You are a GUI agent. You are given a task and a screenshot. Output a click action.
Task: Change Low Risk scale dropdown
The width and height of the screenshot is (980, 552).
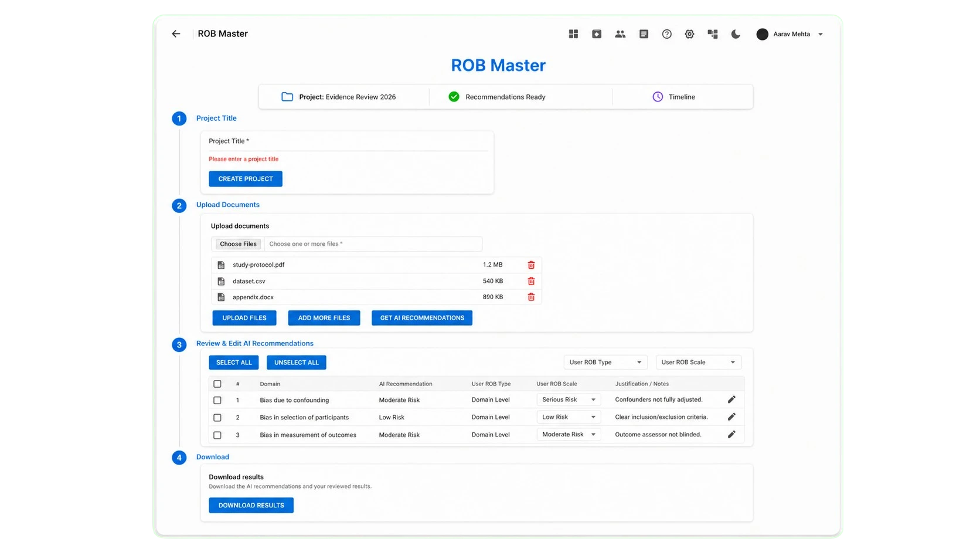pyautogui.click(x=569, y=417)
